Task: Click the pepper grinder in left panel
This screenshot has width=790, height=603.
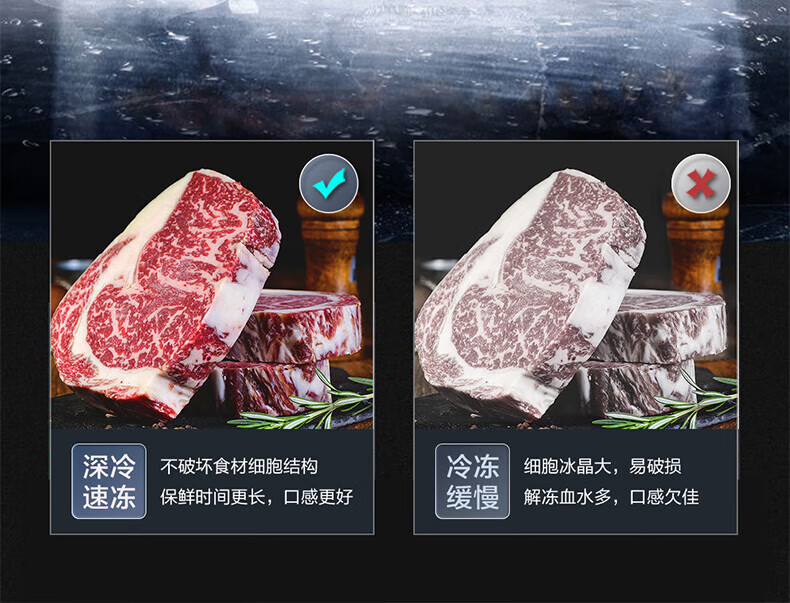Action: tap(331, 247)
